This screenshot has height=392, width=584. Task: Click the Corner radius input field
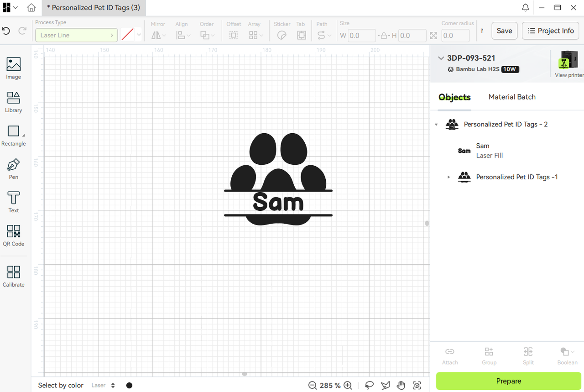[456, 36]
